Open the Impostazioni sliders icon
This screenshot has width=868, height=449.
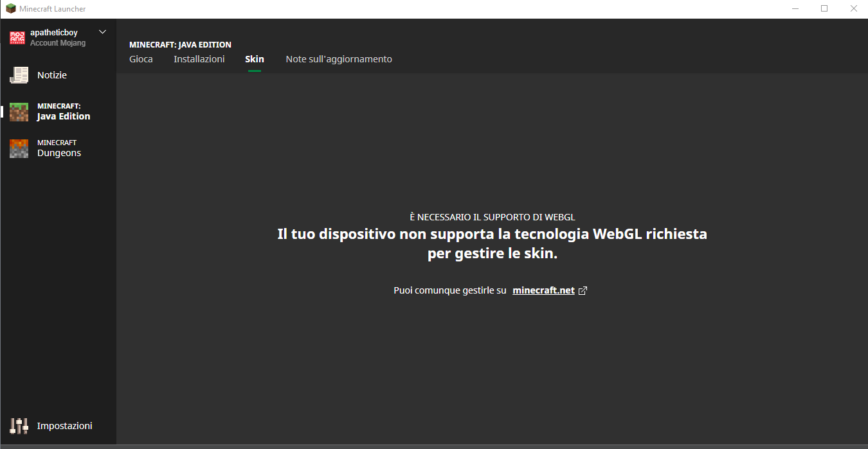[x=19, y=425]
